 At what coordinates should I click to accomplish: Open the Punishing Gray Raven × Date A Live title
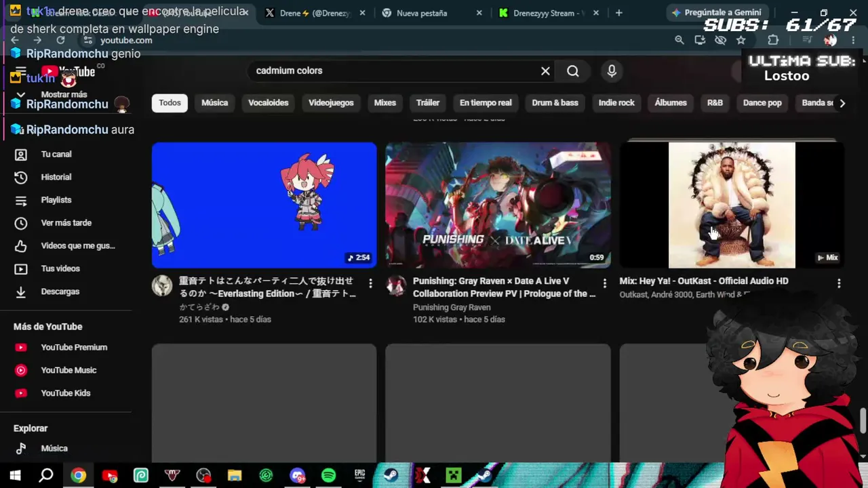(505, 287)
